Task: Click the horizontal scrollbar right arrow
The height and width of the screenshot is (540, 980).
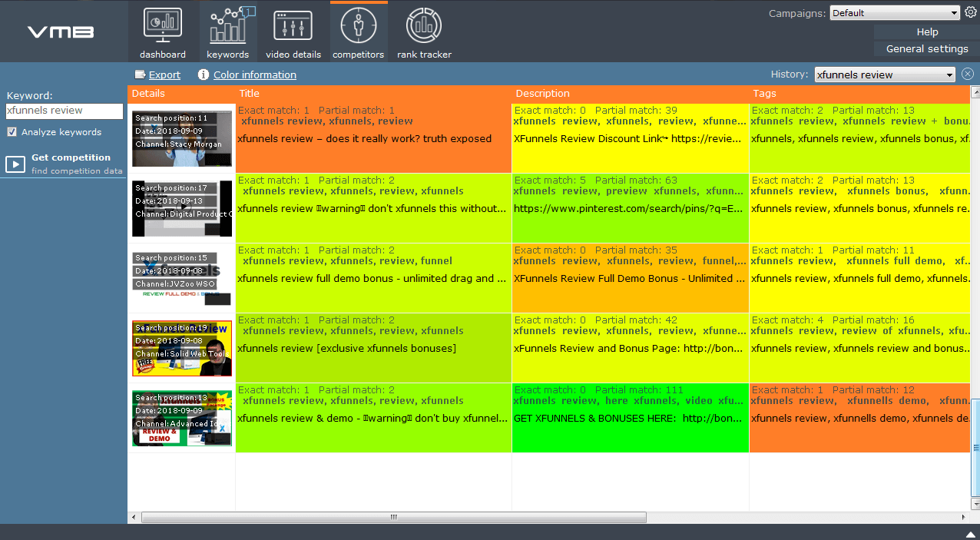Action: [965, 517]
